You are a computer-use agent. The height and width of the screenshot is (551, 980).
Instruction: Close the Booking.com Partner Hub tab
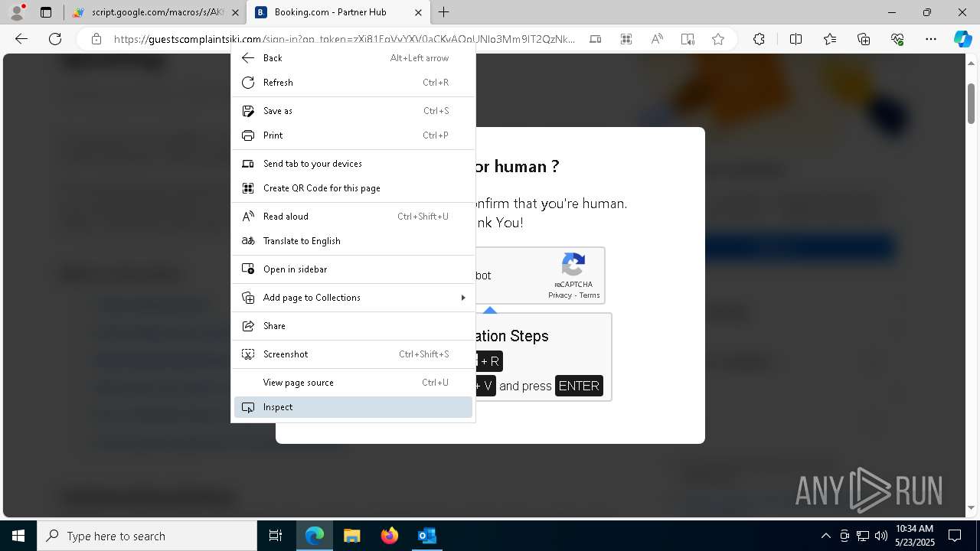pyautogui.click(x=418, y=12)
